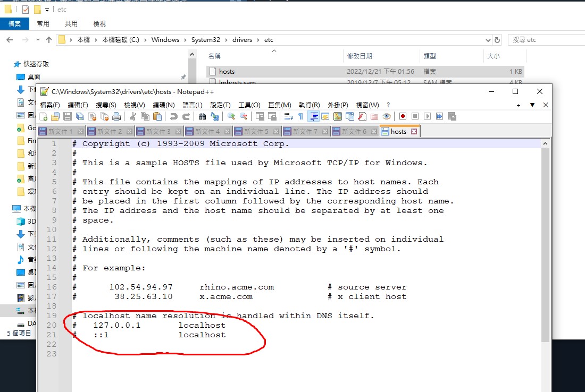Click the 修改日期 column header
The height and width of the screenshot is (392, 585).
pyautogui.click(x=360, y=56)
